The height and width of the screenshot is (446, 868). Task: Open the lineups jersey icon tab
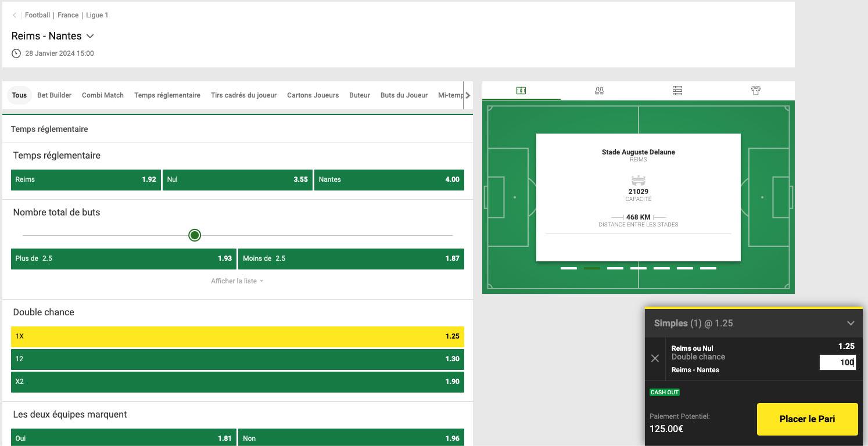(x=755, y=91)
